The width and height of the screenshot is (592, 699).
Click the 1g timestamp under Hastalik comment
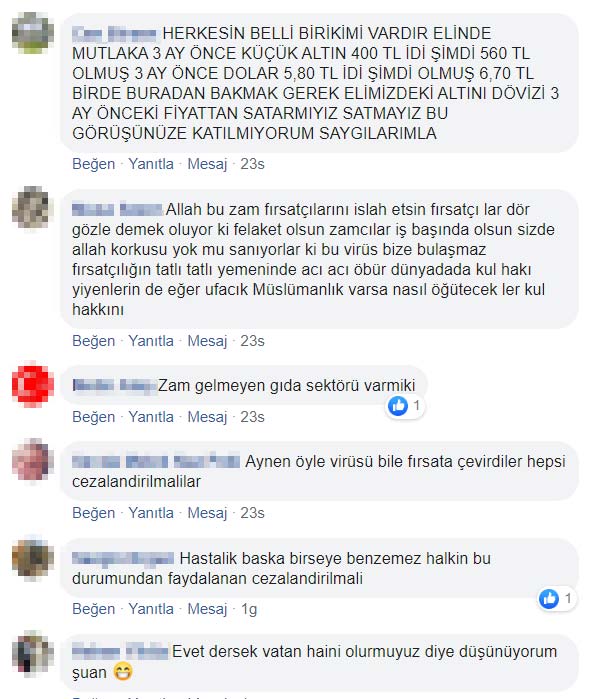coord(249,609)
